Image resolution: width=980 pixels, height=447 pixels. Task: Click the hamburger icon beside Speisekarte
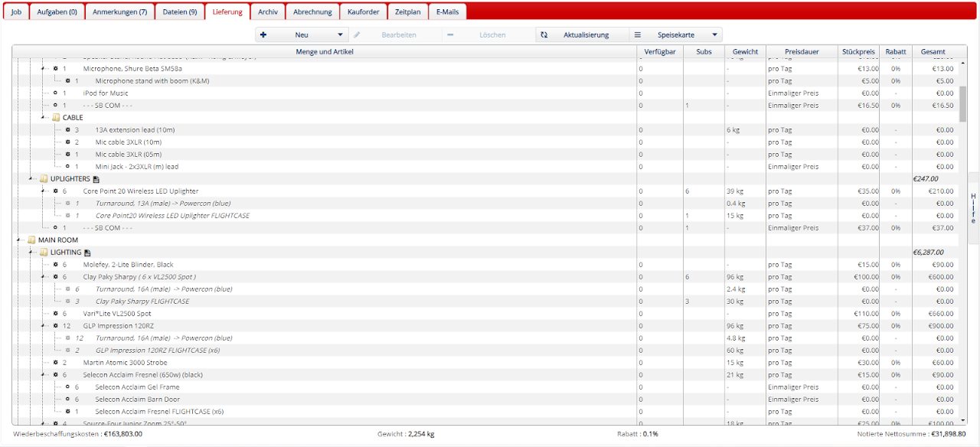coord(637,35)
